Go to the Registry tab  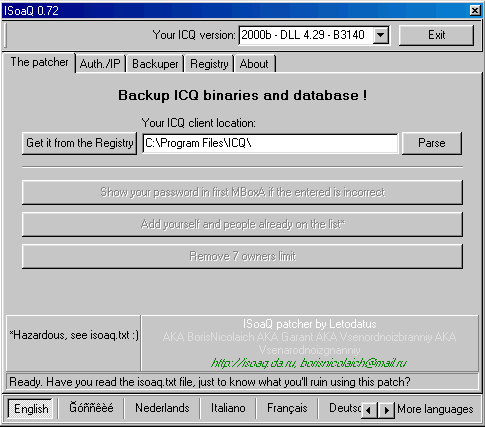[209, 64]
